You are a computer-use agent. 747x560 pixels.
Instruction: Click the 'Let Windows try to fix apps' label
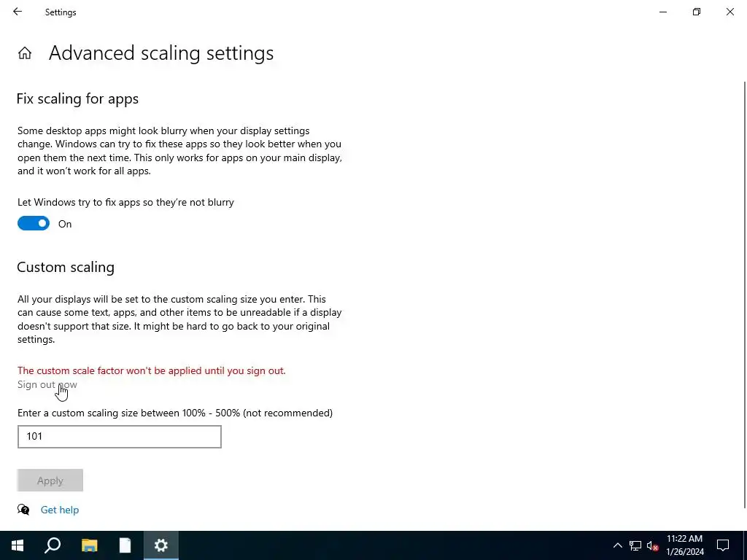coord(125,203)
